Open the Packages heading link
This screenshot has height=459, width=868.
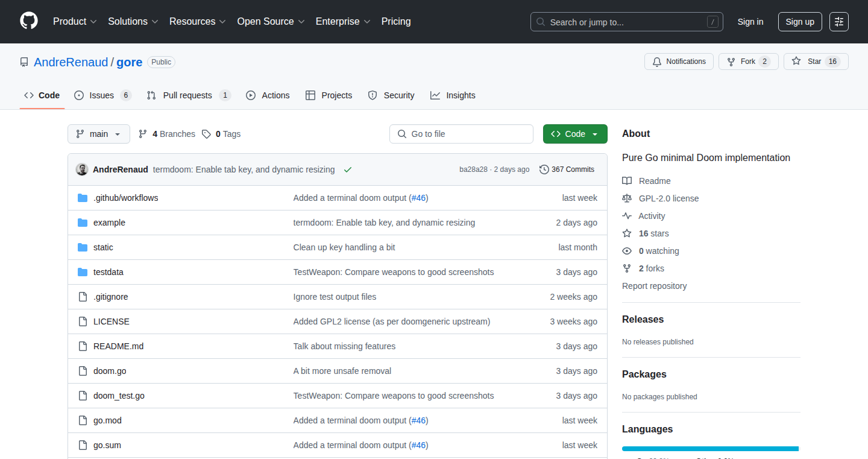click(644, 375)
